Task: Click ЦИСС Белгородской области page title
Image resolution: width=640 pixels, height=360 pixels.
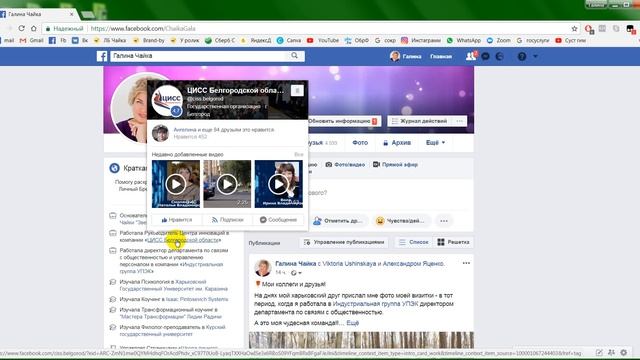Action: (x=235, y=90)
